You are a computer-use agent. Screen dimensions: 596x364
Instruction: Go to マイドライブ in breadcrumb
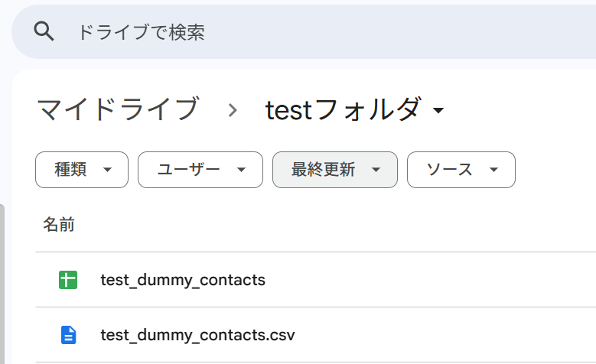pyautogui.click(x=119, y=109)
